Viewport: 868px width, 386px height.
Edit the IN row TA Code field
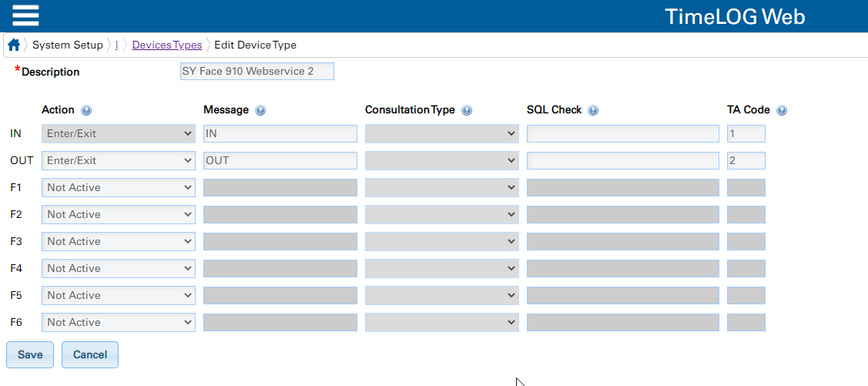coord(746,133)
